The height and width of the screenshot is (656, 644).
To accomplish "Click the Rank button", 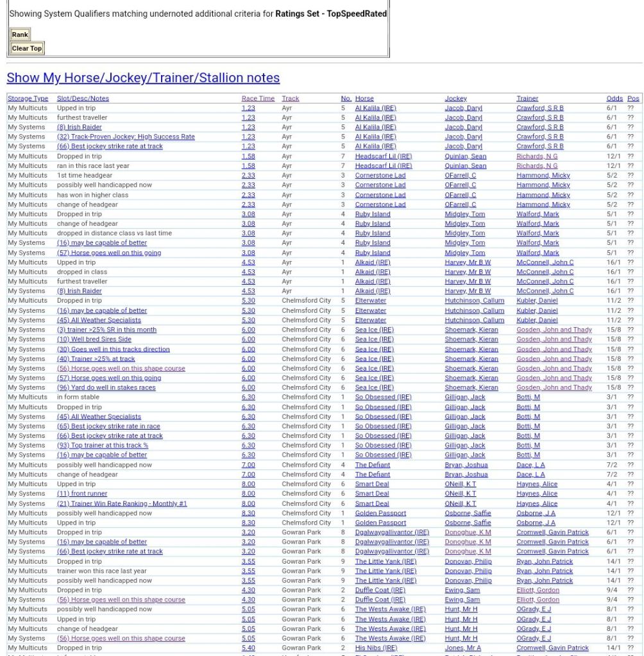I will pyautogui.click(x=20, y=35).
